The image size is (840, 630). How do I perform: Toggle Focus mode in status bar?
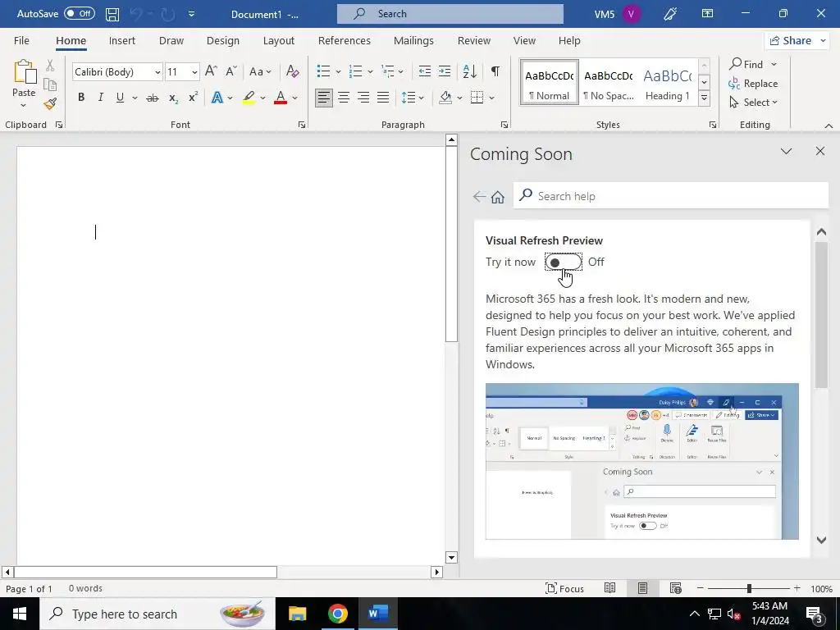(x=564, y=588)
